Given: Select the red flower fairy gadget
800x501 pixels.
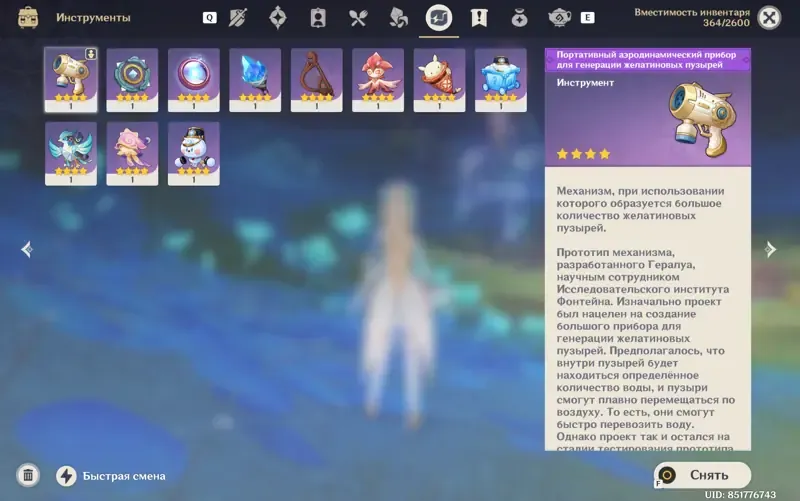Looking at the screenshot, I should (x=378, y=80).
